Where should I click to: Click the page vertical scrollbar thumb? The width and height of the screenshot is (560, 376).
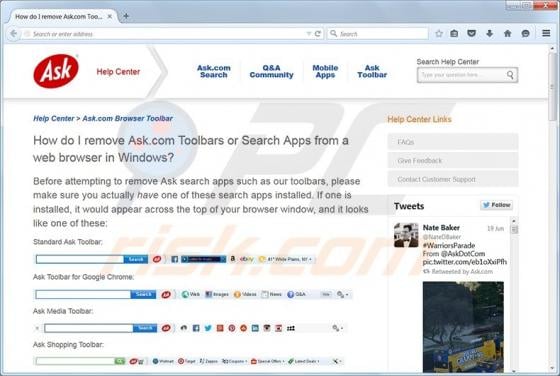552,87
